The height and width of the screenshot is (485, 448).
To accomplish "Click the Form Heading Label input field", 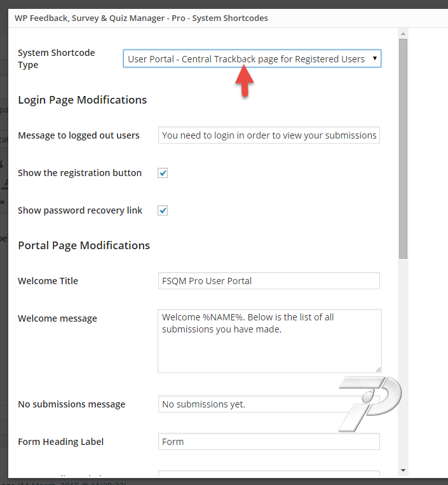I will (x=269, y=442).
